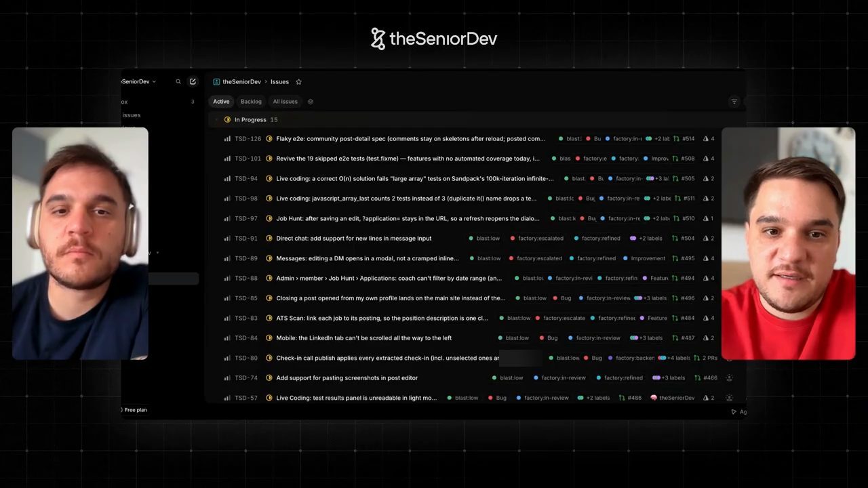Open search with the magnifier icon
Viewport: 868px width, 488px height.
[x=178, y=82]
